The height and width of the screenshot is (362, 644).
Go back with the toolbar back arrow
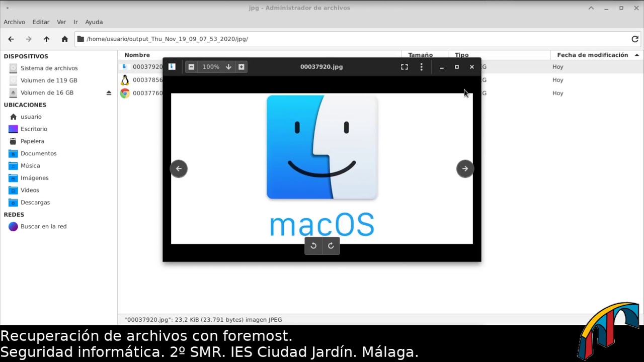point(11,39)
